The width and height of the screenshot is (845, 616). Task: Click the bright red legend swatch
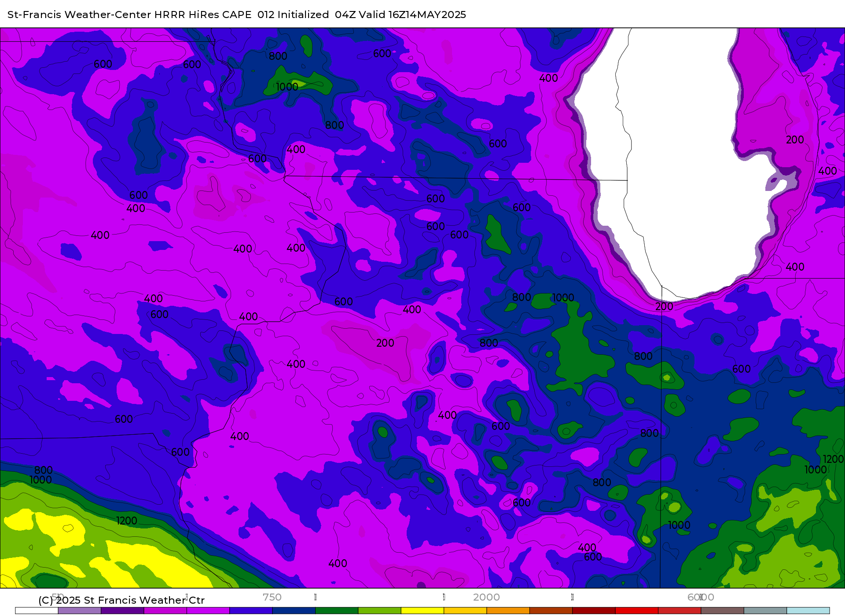click(636, 611)
